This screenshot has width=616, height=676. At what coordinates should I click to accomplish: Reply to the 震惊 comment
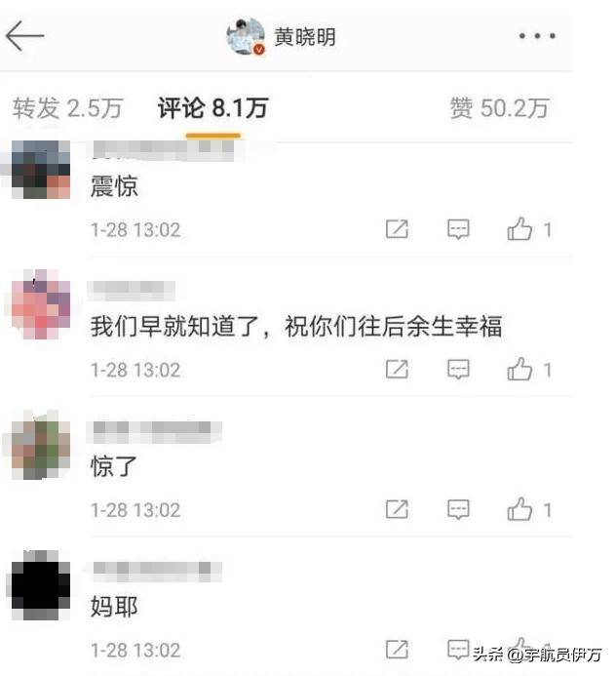[x=458, y=229]
